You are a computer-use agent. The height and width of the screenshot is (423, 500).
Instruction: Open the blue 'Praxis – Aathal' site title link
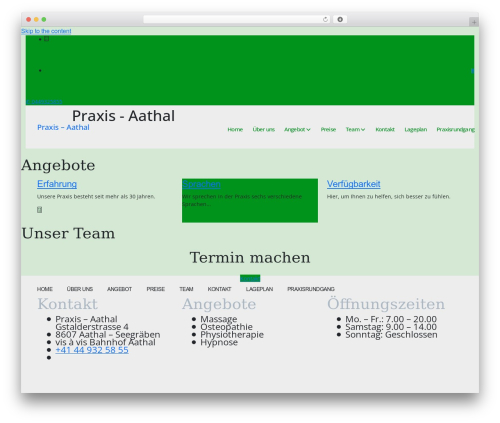63,127
